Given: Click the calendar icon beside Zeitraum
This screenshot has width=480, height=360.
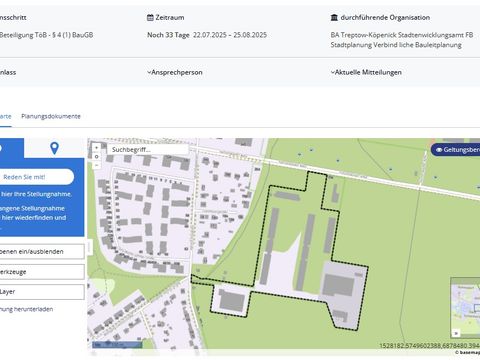Looking at the screenshot, I should [x=150, y=17].
